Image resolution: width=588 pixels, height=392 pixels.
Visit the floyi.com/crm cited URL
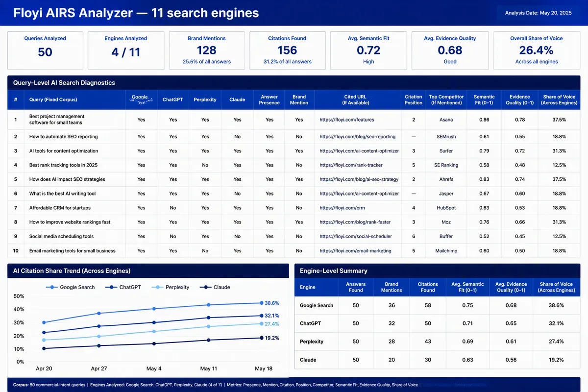pyautogui.click(x=342, y=208)
